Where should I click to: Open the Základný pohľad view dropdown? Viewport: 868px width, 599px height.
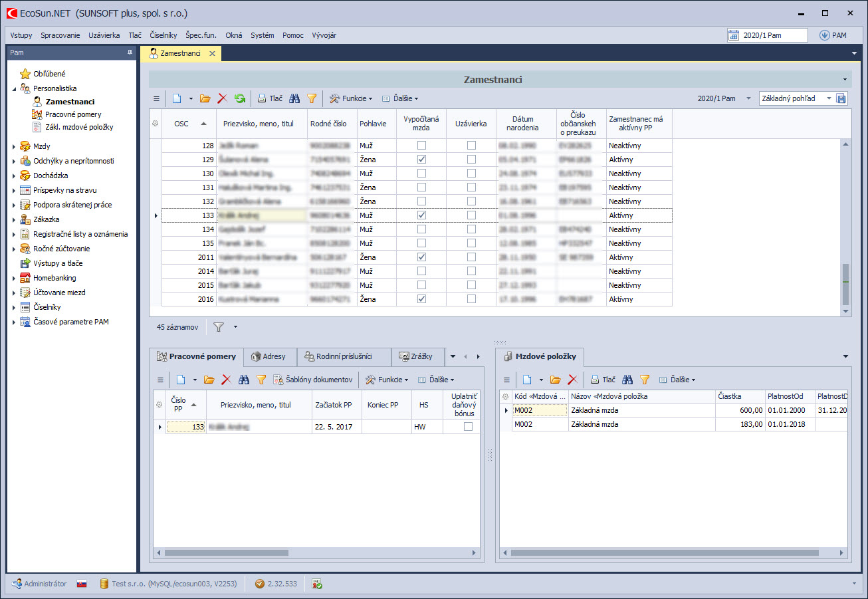coord(829,98)
